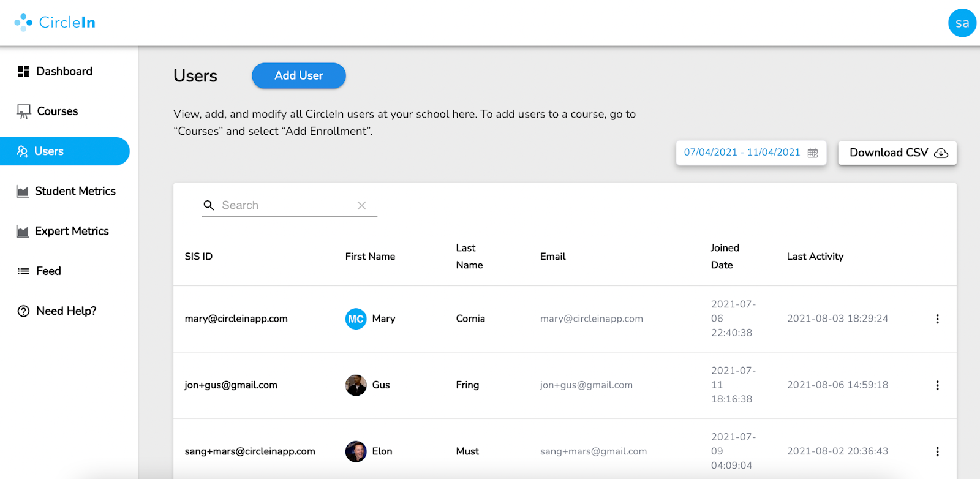980x479 pixels.
Task: Click the last name Fring
Action: pyautogui.click(x=467, y=385)
